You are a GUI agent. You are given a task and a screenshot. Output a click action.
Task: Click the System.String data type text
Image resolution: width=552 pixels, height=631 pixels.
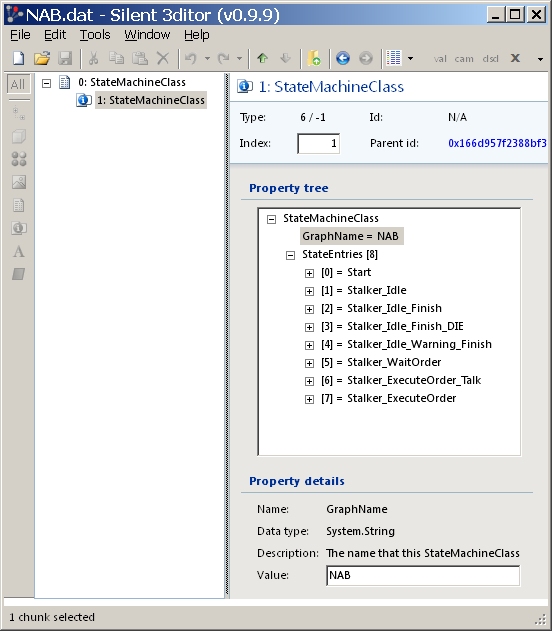point(360,531)
